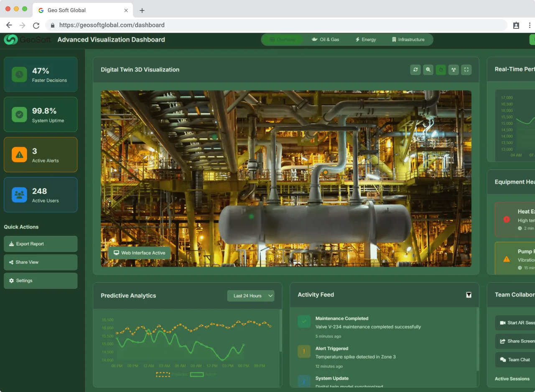This screenshot has height=392, width=535.
Task: Select the Geo Soft Global browser tab
Action: tap(83, 10)
